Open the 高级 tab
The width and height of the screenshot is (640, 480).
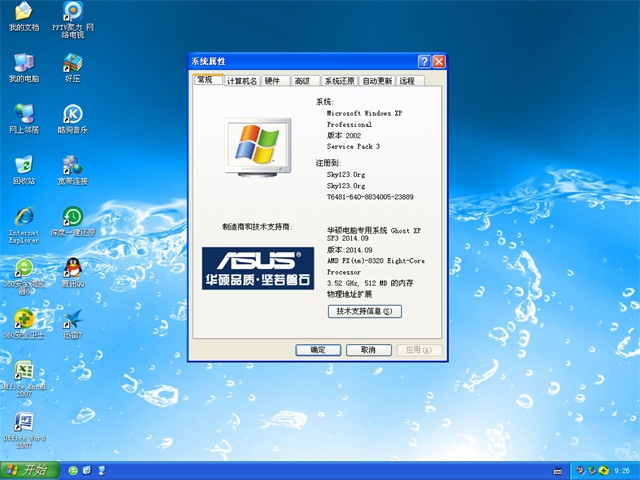pyautogui.click(x=302, y=81)
